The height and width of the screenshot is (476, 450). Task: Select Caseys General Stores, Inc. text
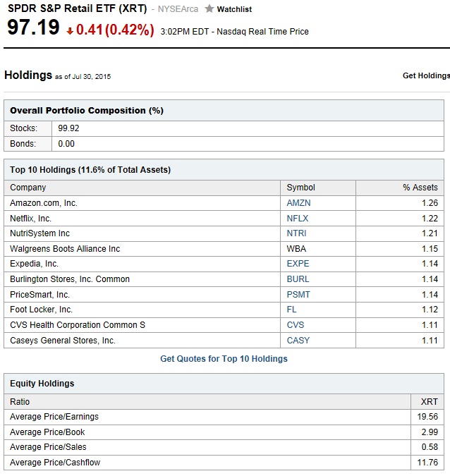coord(63,341)
